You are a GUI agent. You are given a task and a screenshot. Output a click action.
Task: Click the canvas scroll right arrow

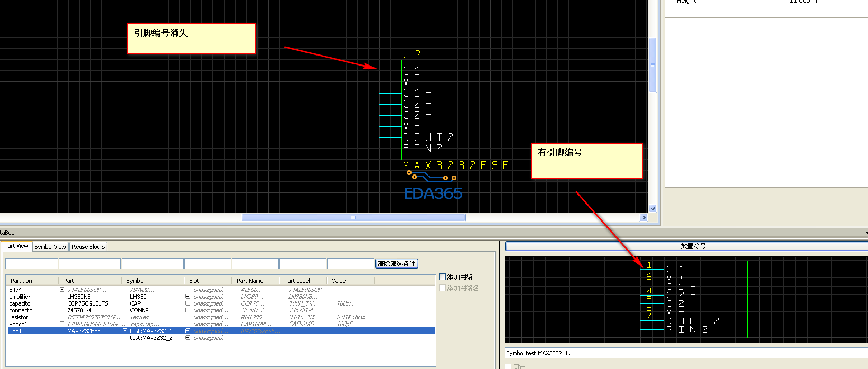tap(643, 217)
